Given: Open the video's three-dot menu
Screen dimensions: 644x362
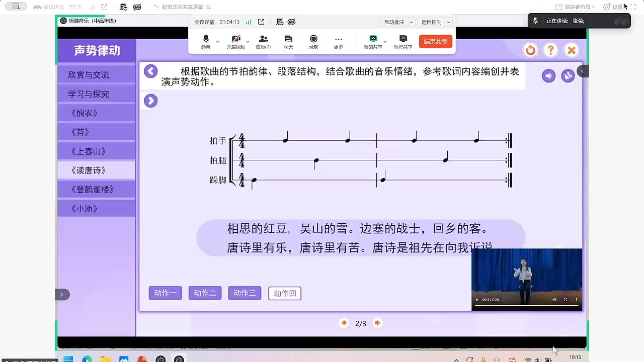Looking at the screenshot, I should tap(576, 300).
